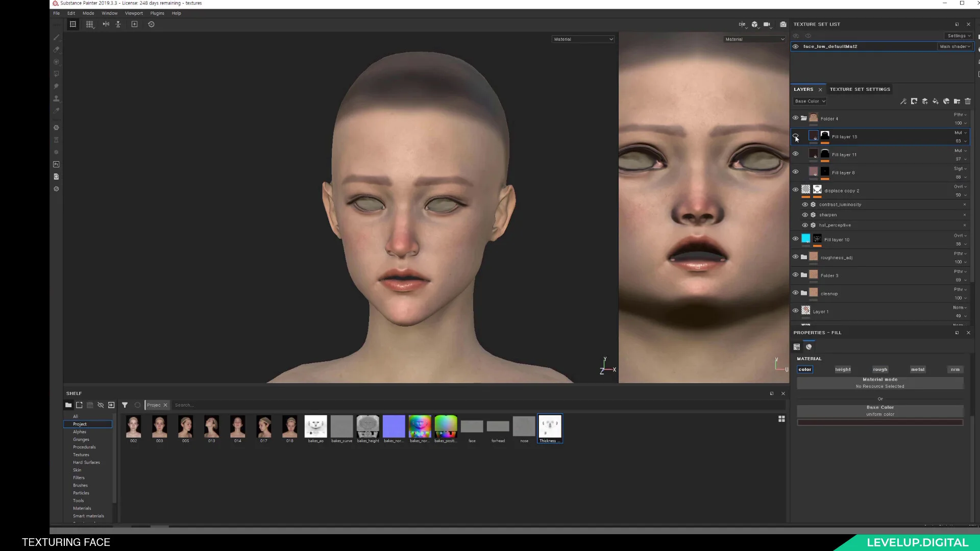Click the uniform Base Color swatch bar
This screenshot has width=980, height=551.
click(880, 422)
